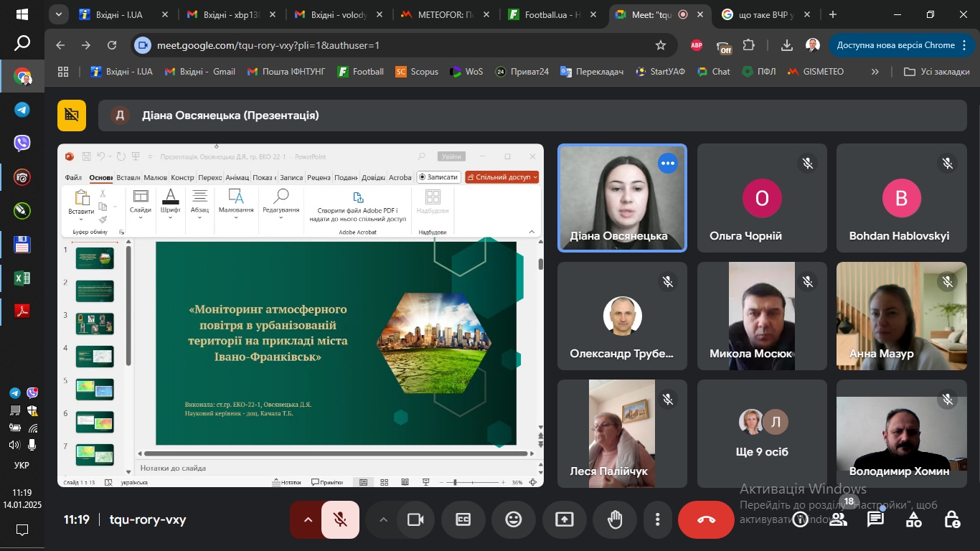
Task: Open the three-dot more options menu
Action: click(x=657, y=519)
